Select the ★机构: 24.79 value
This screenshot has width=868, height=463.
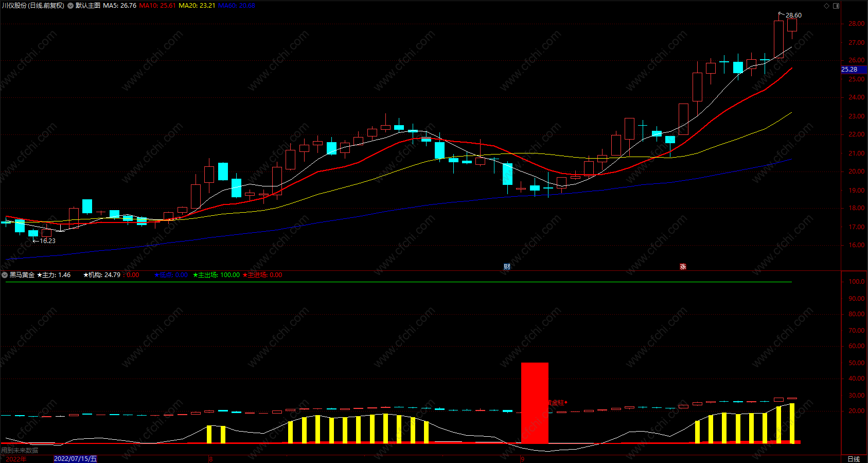coord(102,275)
